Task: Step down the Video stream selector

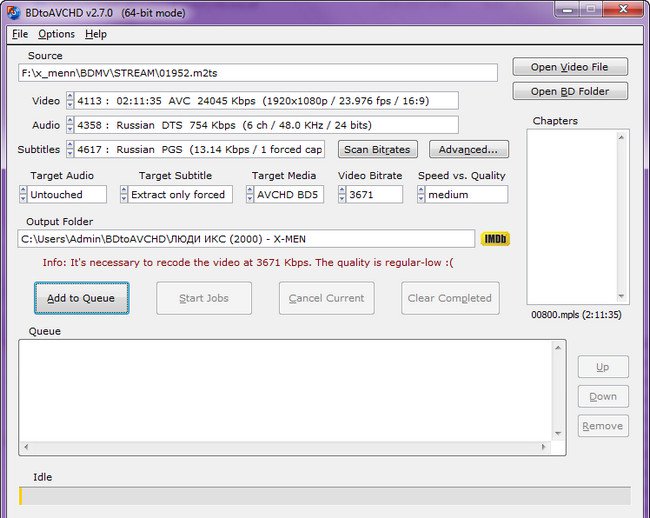Action: click(70, 105)
